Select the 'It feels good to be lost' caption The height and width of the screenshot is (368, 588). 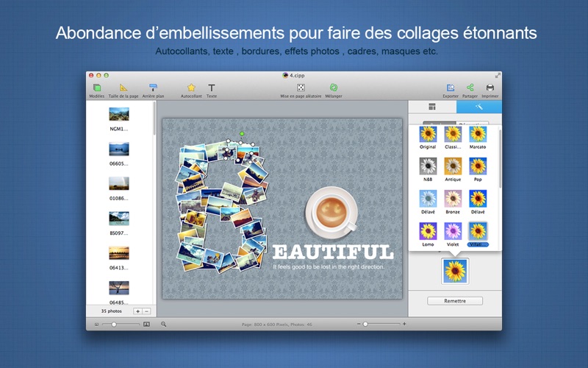(329, 266)
